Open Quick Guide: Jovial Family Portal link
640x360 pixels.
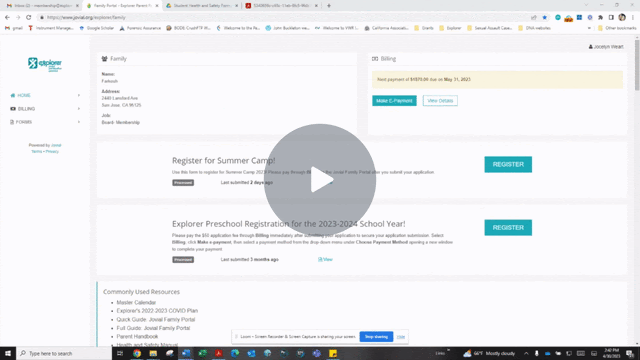pos(156,320)
